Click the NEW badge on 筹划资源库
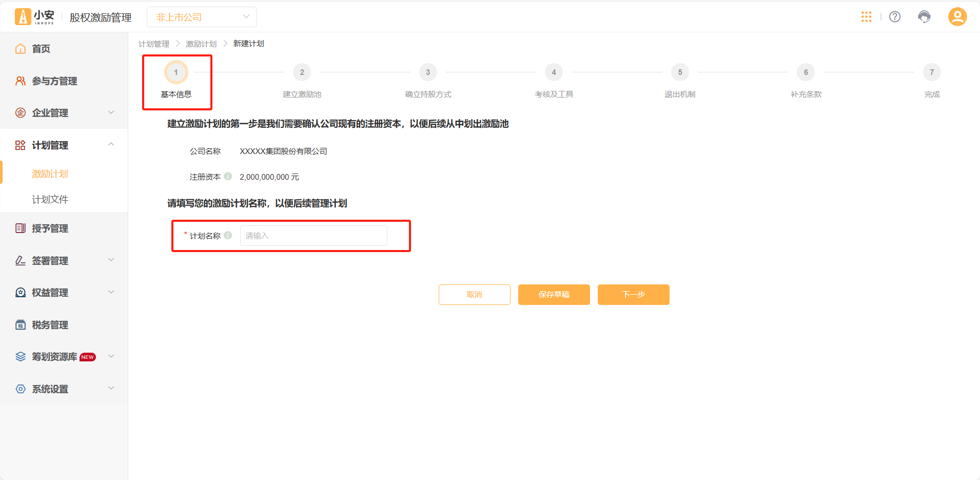Image resolution: width=980 pixels, height=480 pixels. pos(88,357)
